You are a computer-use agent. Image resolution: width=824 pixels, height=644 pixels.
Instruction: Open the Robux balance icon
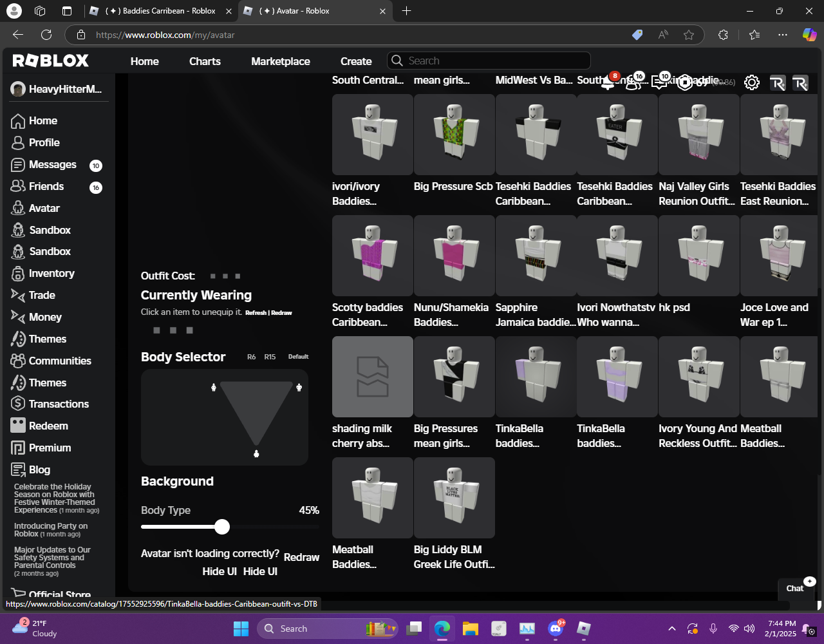pos(685,82)
